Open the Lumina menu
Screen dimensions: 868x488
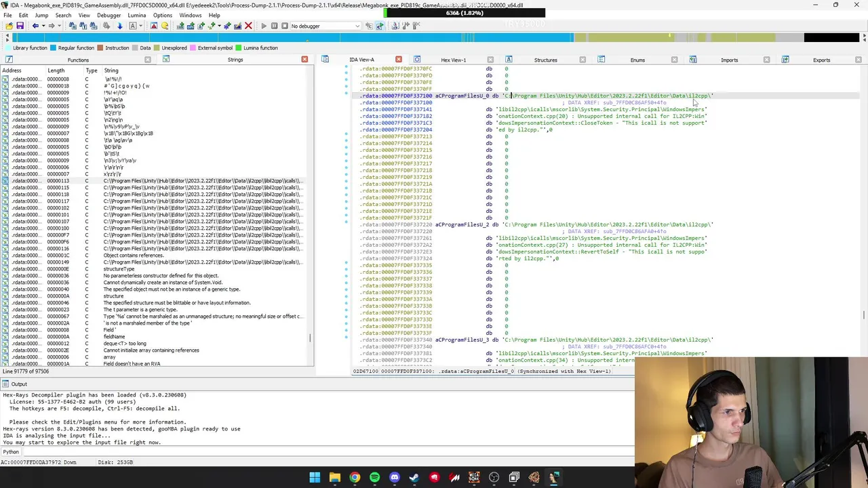click(137, 15)
